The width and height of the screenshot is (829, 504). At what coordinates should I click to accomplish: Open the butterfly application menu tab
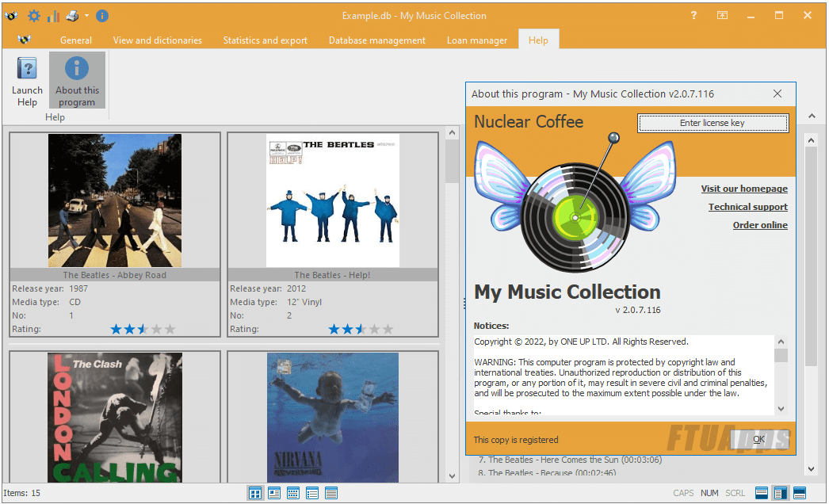coord(25,40)
